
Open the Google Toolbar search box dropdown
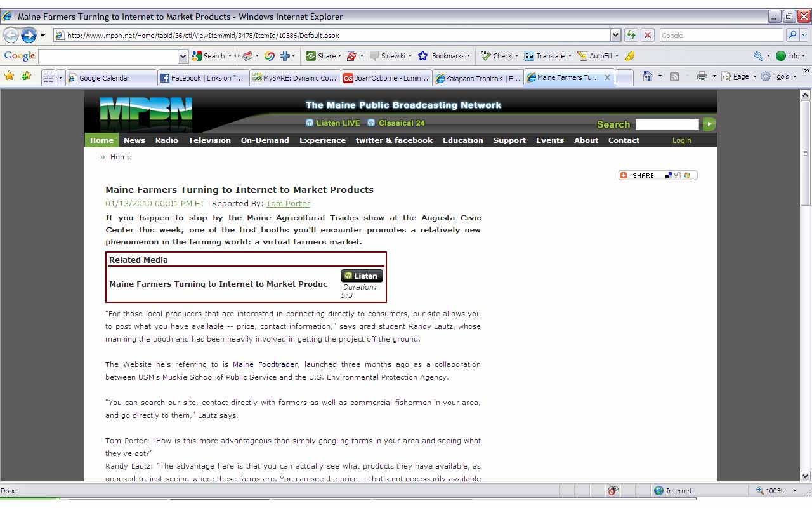(183, 57)
